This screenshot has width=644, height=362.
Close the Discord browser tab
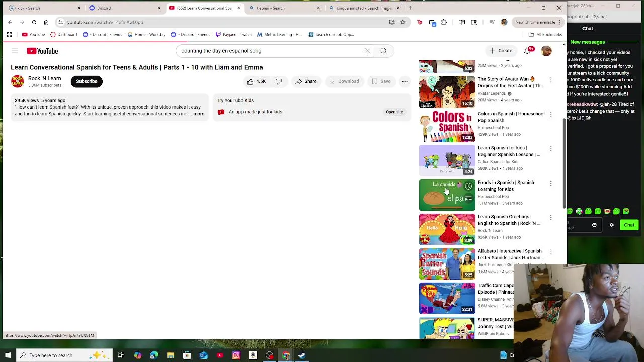(159, 8)
